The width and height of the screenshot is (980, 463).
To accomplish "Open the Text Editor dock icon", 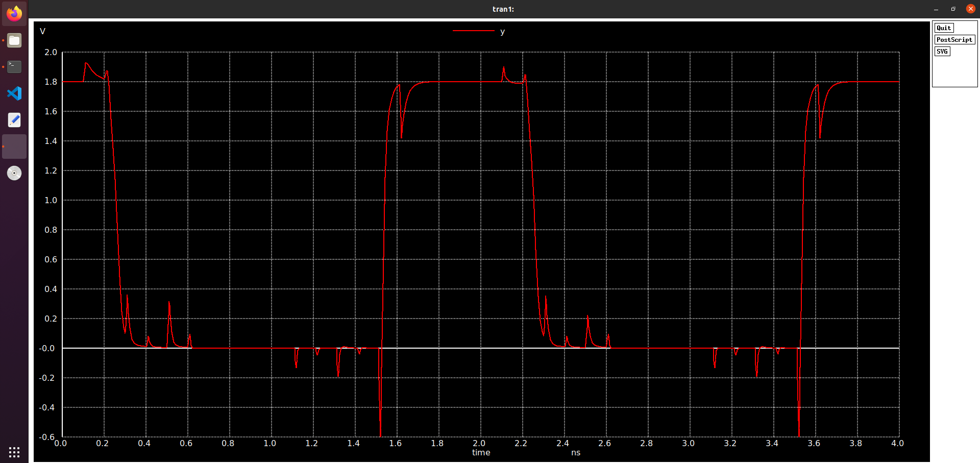I will coord(14,120).
